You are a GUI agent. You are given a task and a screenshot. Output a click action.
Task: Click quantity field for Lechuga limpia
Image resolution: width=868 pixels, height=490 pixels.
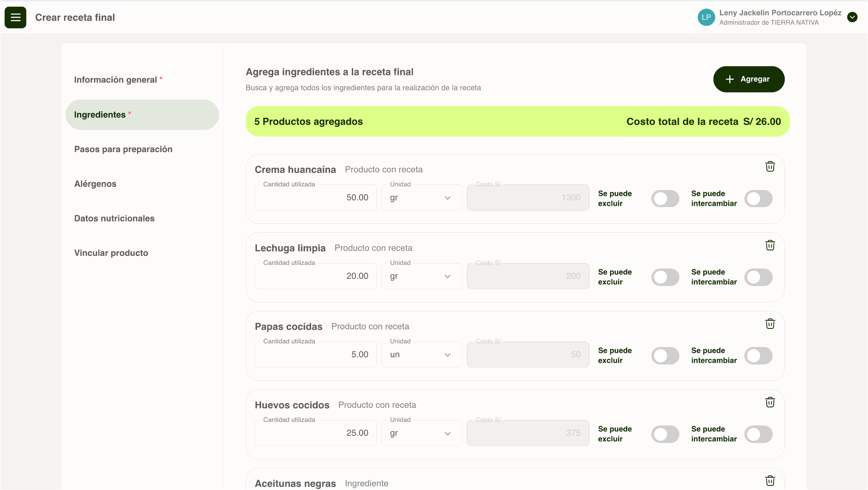click(315, 276)
